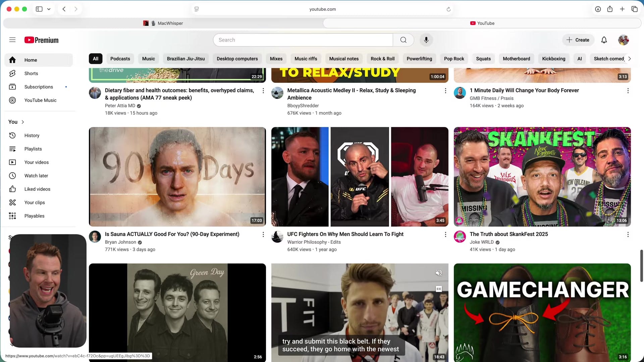644x362 pixels.
Task: Open watch History
Action: click(x=39, y=135)
